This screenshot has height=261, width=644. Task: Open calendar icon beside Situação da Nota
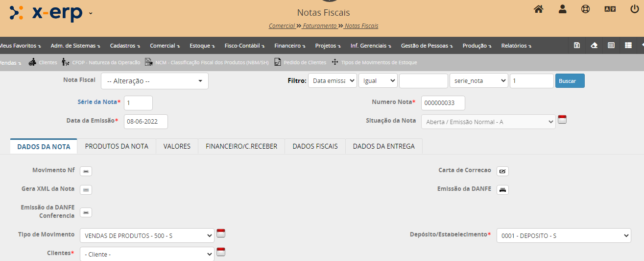[562, 120]
